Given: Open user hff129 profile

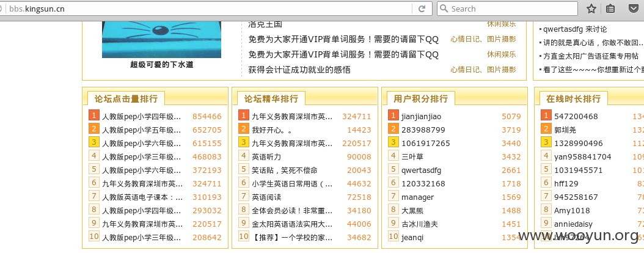Looking at the screenshot, I should coord(566,183).
